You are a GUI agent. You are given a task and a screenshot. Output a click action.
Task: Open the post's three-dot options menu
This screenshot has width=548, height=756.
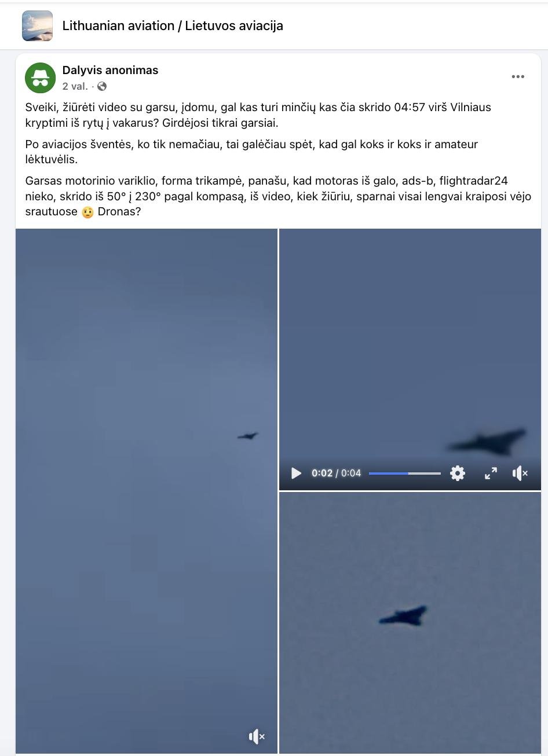click(x=518, y=76)
